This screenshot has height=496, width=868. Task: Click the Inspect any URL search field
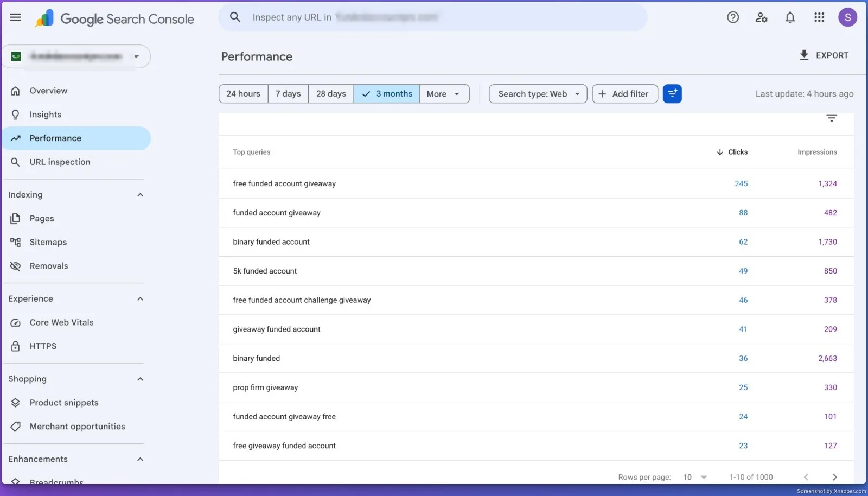(433, 17)
